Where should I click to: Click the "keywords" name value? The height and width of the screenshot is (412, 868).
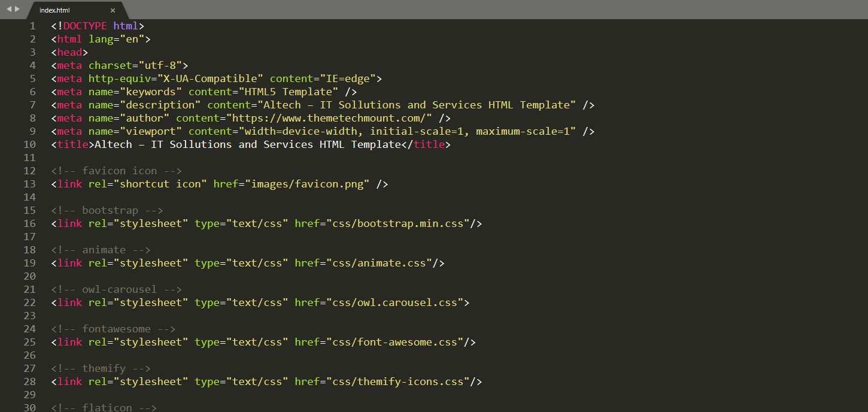pos(151,92)
